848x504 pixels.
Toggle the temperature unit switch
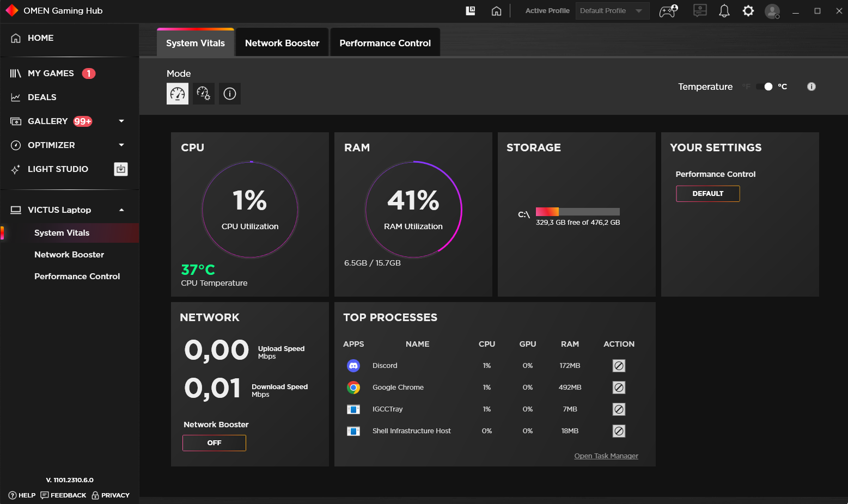click(765, 87)
